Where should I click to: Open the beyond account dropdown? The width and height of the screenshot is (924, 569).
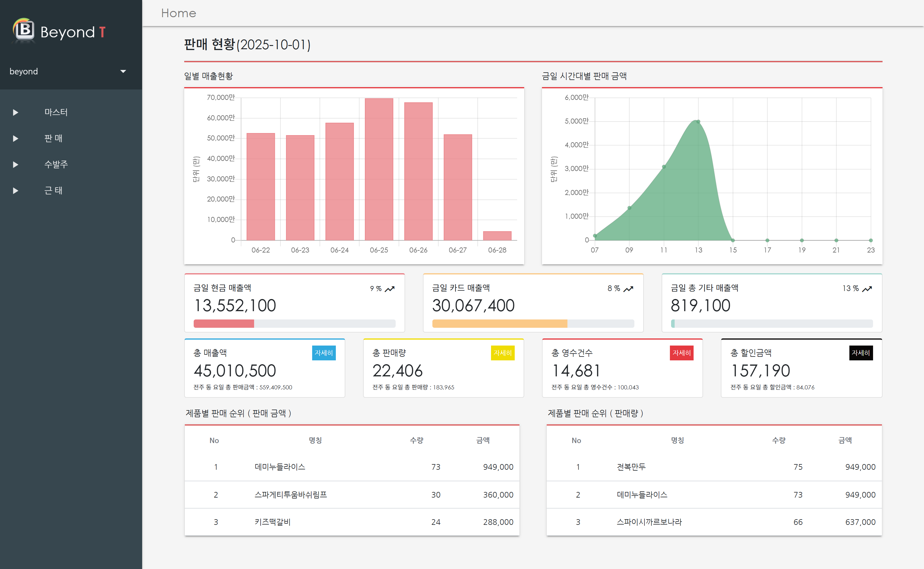pyautogui.click(x=123, y=71)
